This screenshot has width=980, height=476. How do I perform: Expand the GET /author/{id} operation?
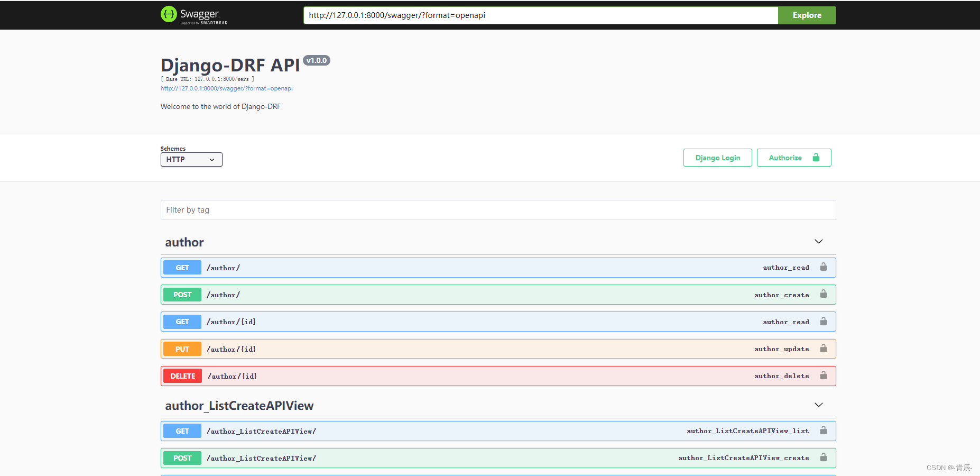(498, 322)
